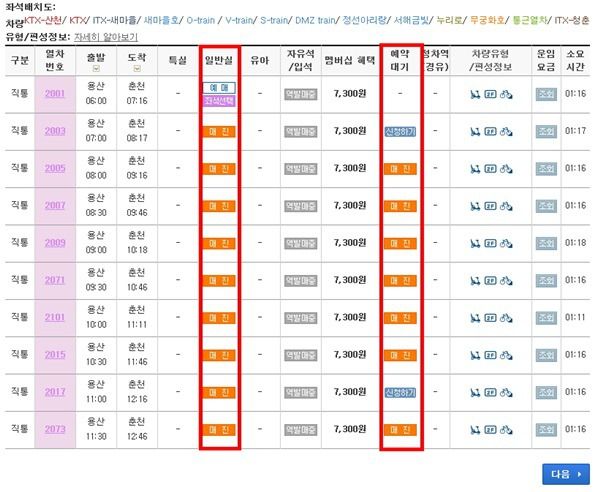
Task: Click the 좌석선택 seat selection button
Action: tap(218, 101)
